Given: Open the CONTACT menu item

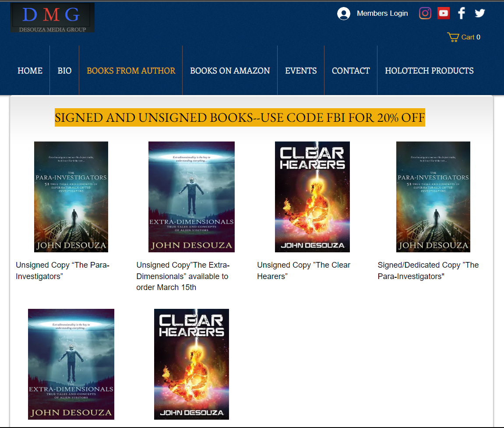Looking at the screenshot, I should (x=351, y=71).
